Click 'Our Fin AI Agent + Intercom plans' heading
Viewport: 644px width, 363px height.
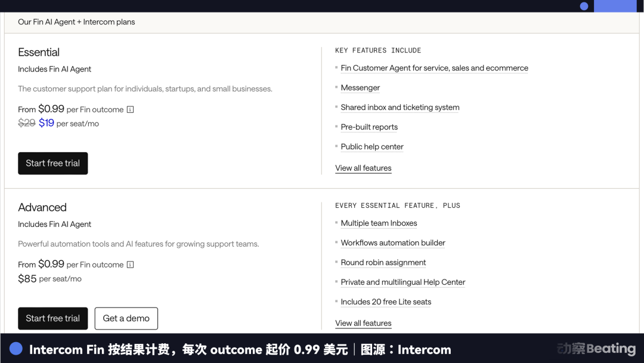point(76,21)
